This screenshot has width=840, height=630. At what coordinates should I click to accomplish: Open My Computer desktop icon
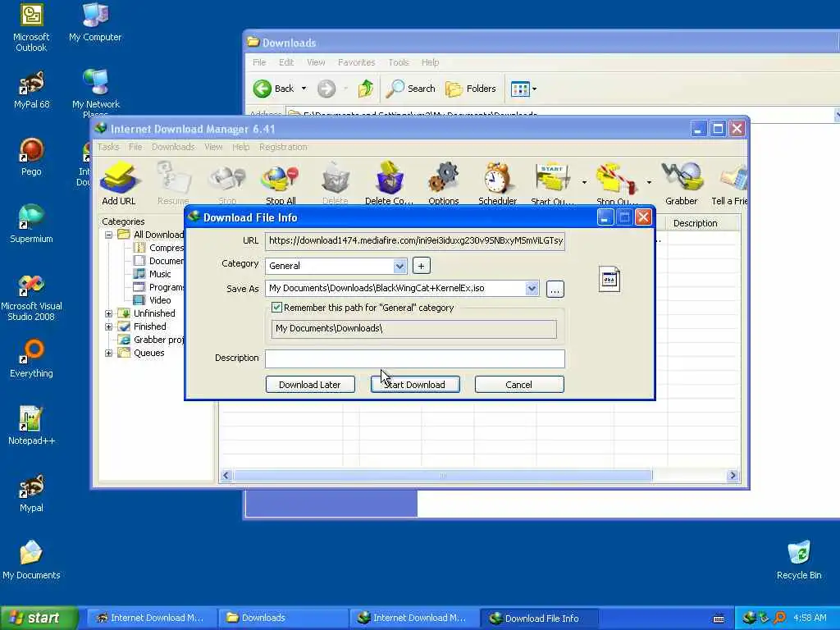95,22
